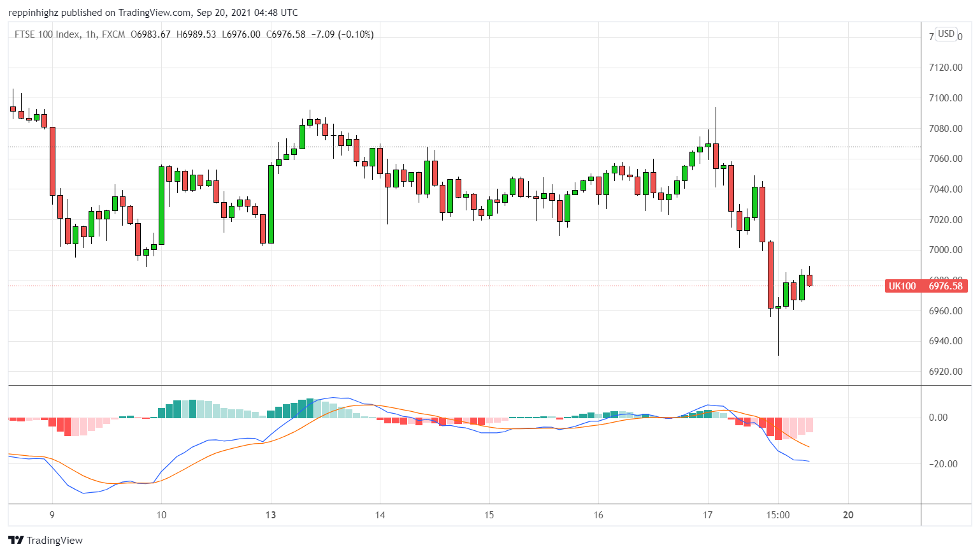Click the high value H6989.53

tap(196, 34)
